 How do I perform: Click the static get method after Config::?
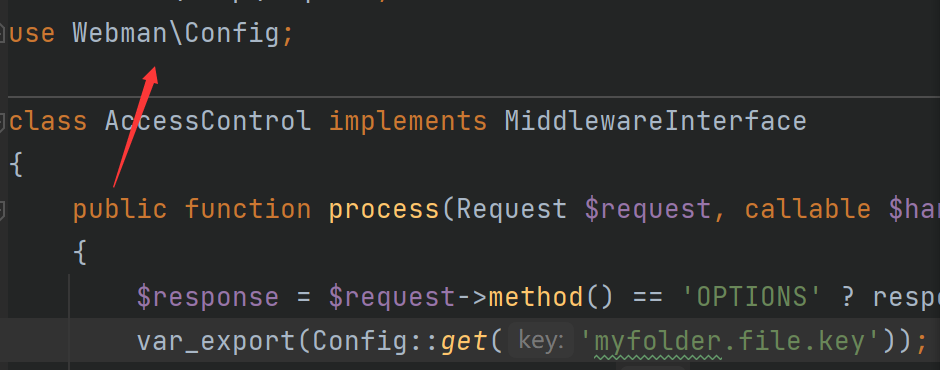coord(463,342)
